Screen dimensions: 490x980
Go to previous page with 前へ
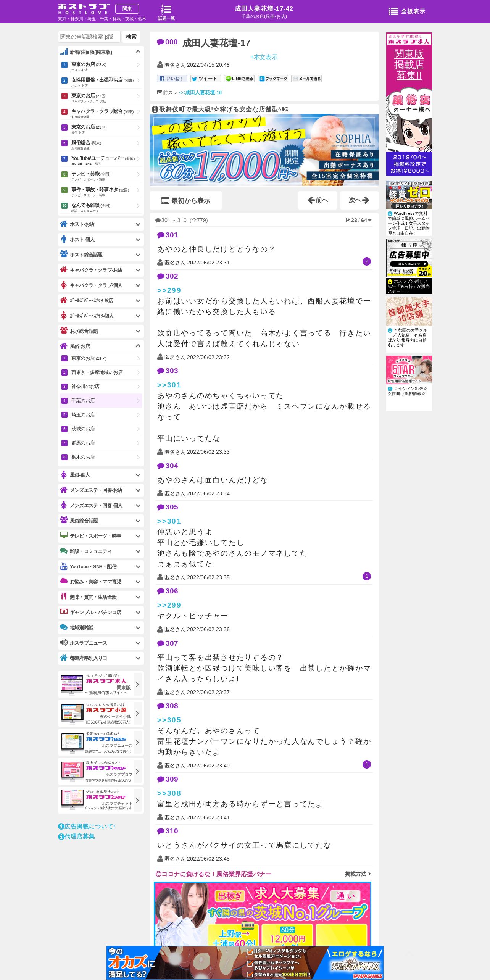click(318, 200)
